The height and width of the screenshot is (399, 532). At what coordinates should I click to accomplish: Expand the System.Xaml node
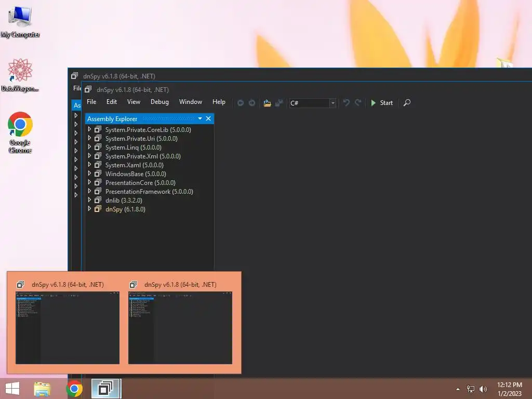89,165
